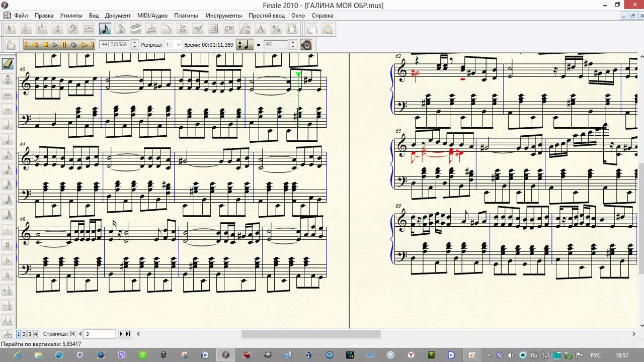Select the Text A tool
The height and width of the screenshot is (362, 644).
261,29
